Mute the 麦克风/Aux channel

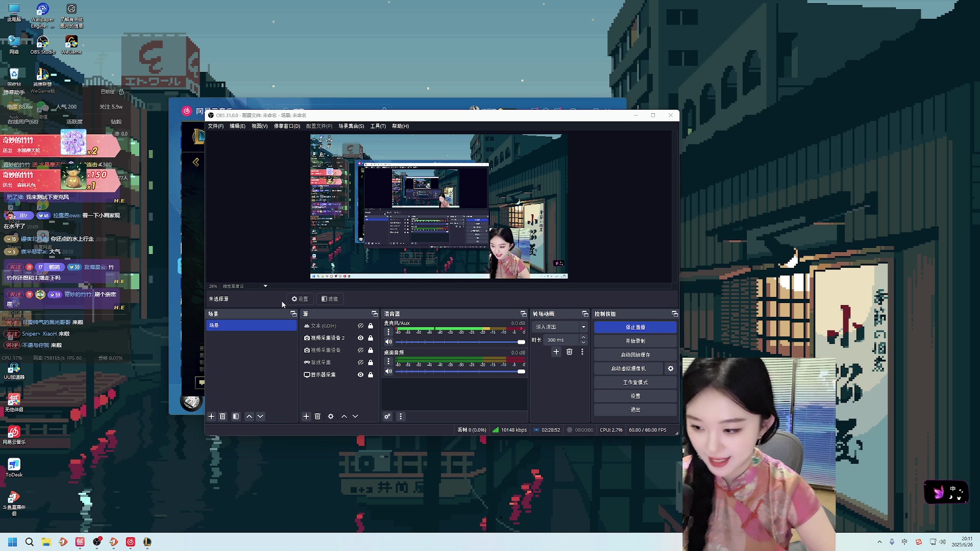388,342
